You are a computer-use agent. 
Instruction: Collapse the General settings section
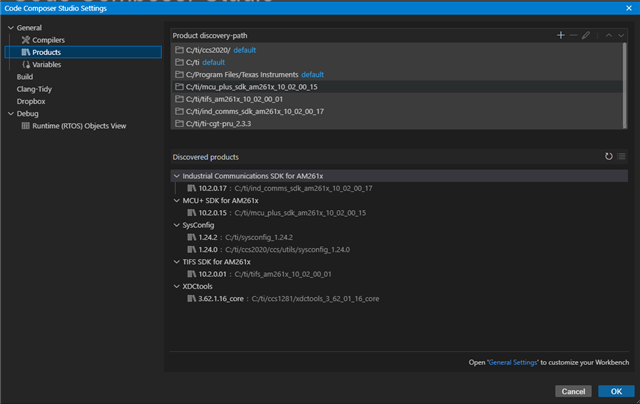[11, 27]
